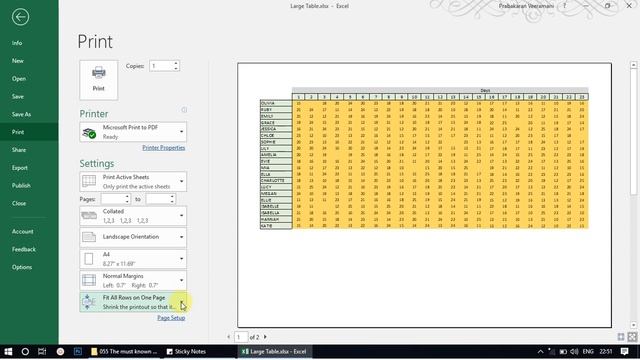Image resolution: width=640 pixels, height=360 pixels.
Task: Open the Info page in backstage menu
Action: (17, 43)
